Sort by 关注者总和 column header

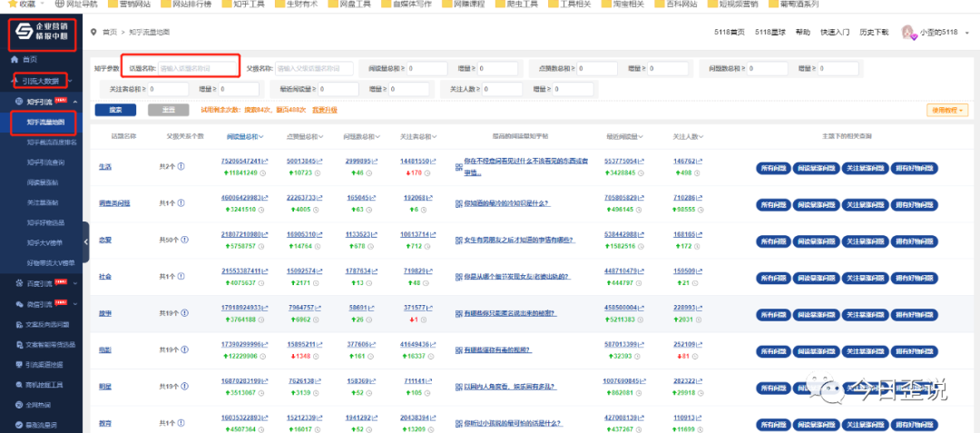(x=417, y=136)
